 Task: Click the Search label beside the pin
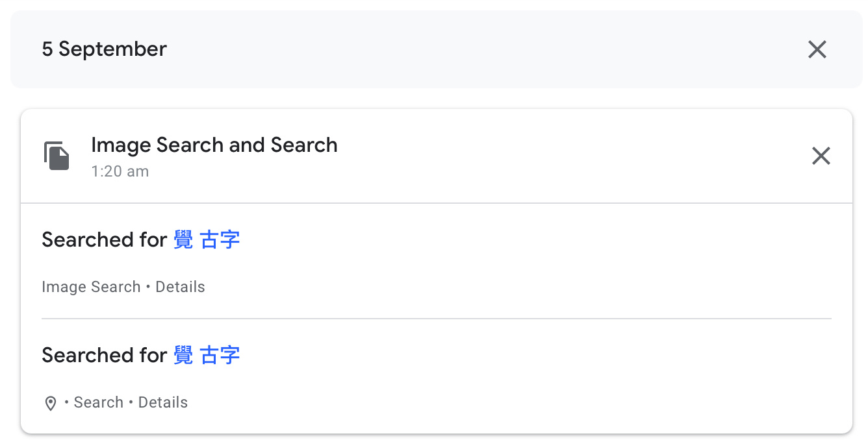click(99, 402)
